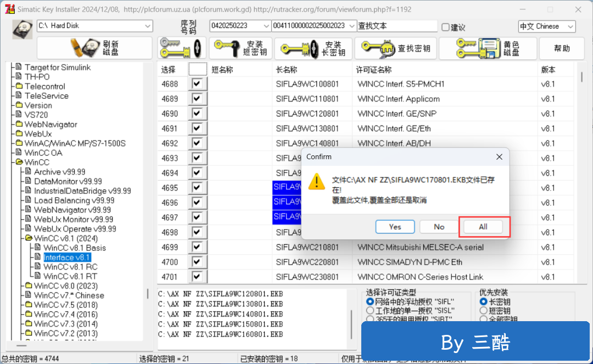Uncheck the checkbox in row 4701
The width and height of the screenshot is (593, 364).
(197, 277)
